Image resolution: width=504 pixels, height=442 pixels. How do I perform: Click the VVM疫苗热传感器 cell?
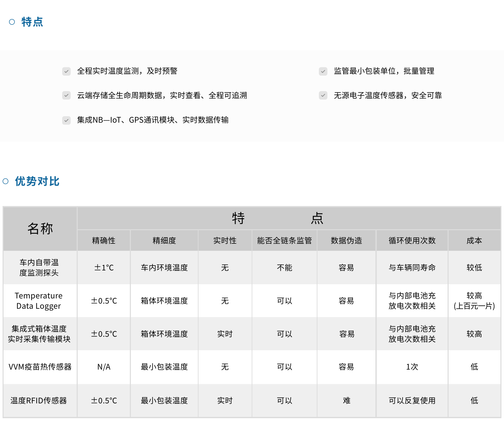[x=41, y=367]
